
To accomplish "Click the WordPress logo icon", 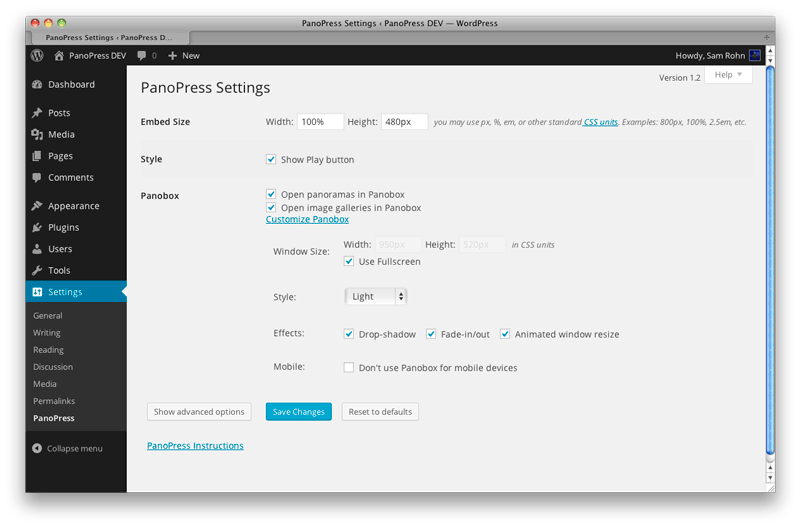I will point(37,56).
